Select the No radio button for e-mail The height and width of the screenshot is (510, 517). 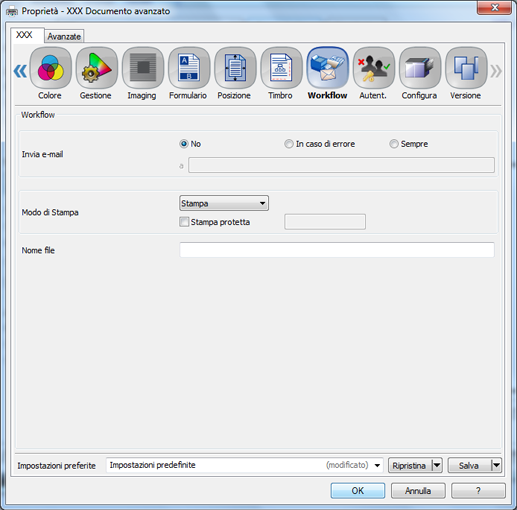click(x=184, y=144)
